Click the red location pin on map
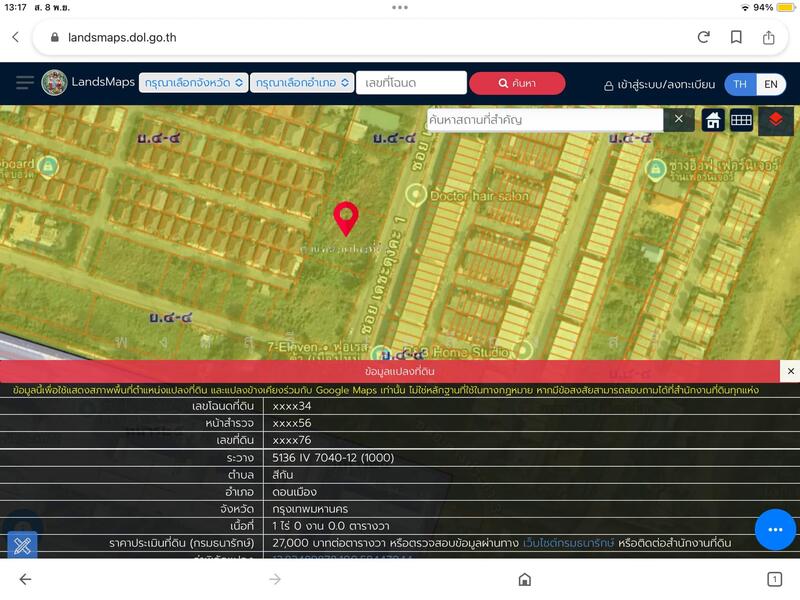 click(346, 217)
